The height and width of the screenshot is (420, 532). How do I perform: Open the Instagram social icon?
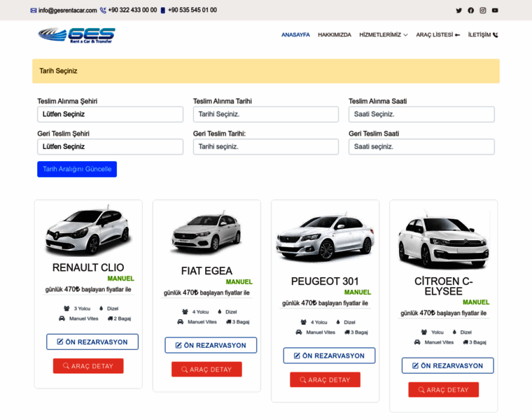[483, 10]
